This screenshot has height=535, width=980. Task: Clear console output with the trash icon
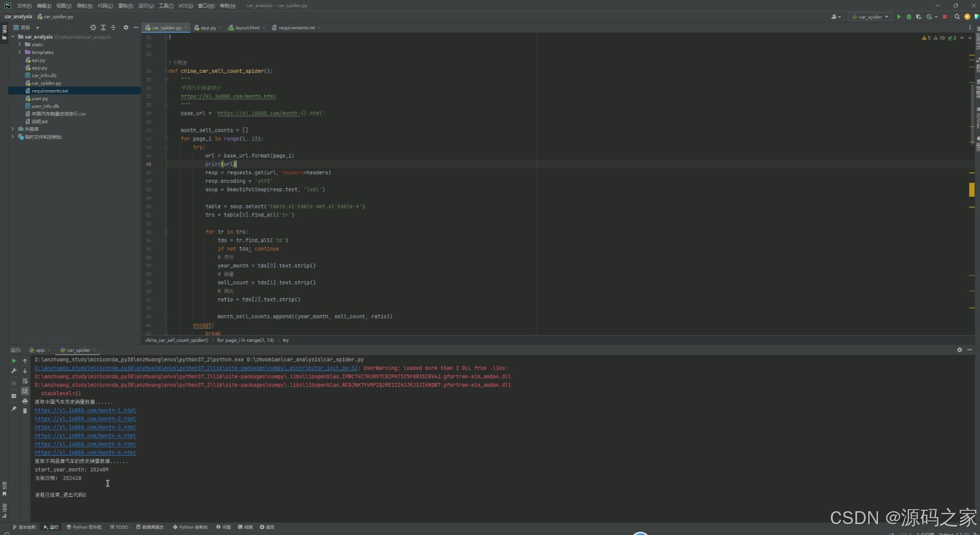pyautogui.click(x=25, y=411)
